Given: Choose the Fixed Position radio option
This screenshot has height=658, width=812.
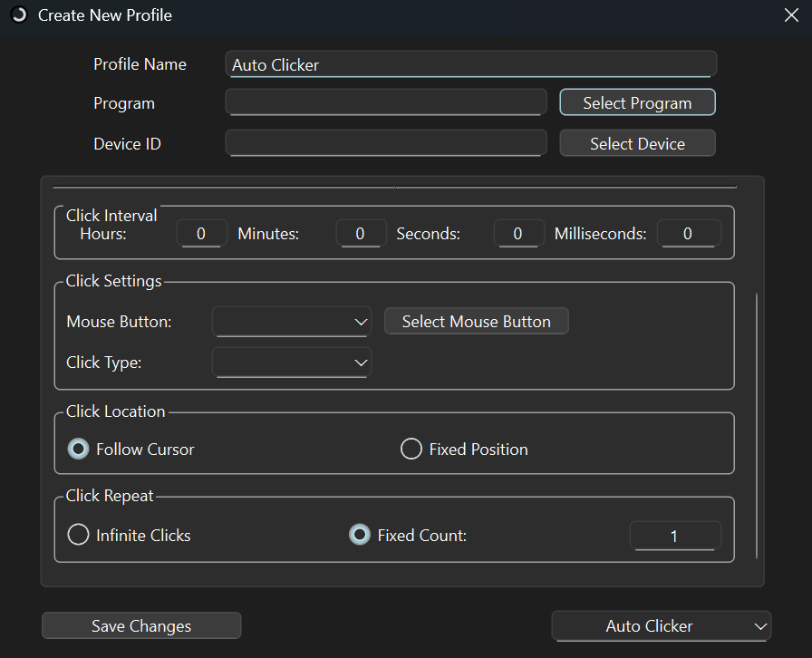Looking at the screenshot, I should point(411,450).
